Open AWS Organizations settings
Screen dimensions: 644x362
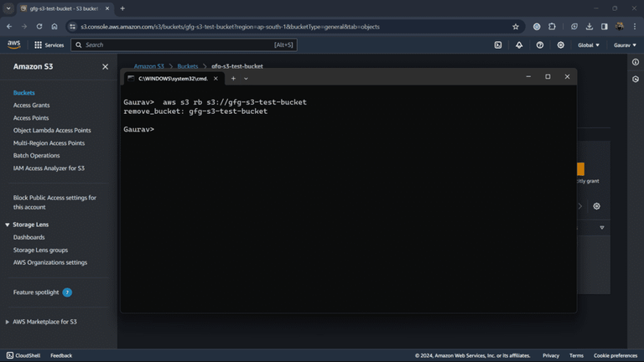tap(50, 262)
